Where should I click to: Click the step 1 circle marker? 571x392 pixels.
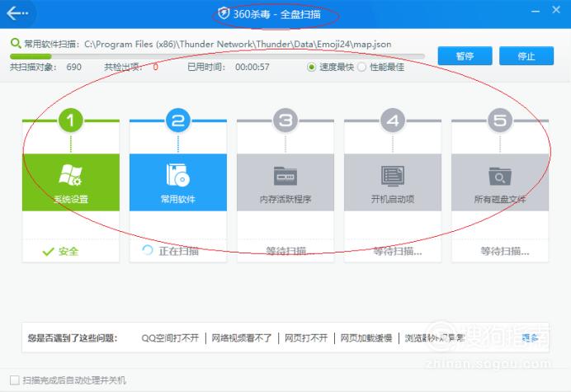point(71,120)
